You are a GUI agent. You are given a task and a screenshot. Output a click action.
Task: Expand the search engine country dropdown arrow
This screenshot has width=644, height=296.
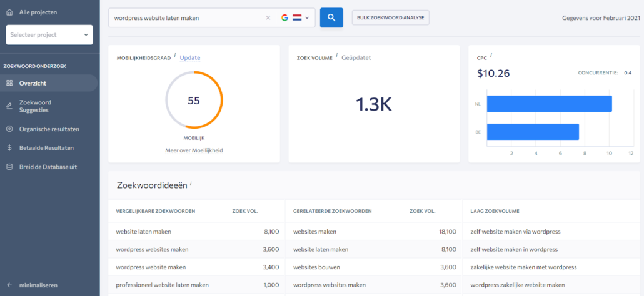point(307,18)
